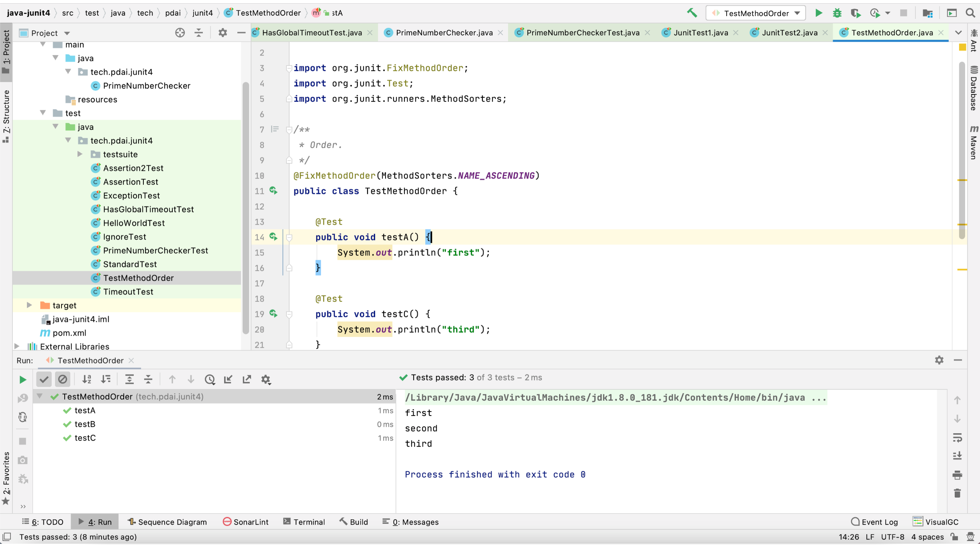Switch to PrimeNumberChecker.java tab
The image size is (980, 545).
click(x=444, y=33)
